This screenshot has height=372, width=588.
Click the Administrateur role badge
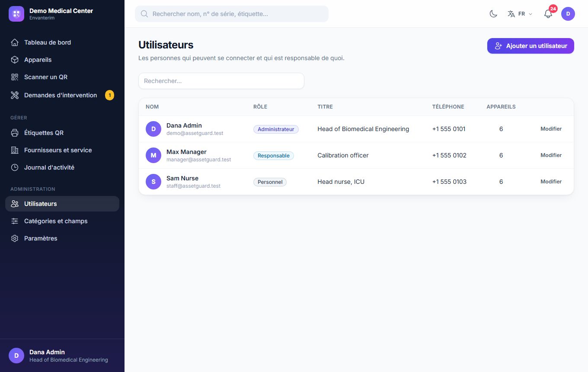tap(276, 129)
